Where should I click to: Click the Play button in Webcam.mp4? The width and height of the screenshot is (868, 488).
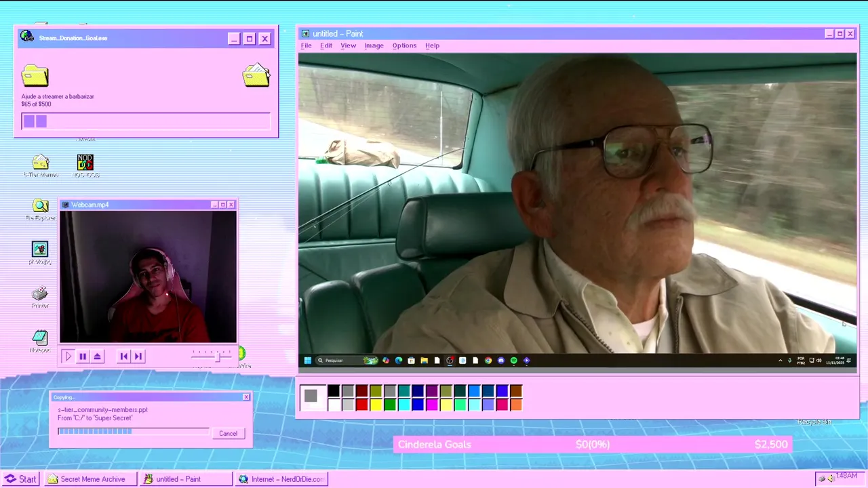point(68,356)
